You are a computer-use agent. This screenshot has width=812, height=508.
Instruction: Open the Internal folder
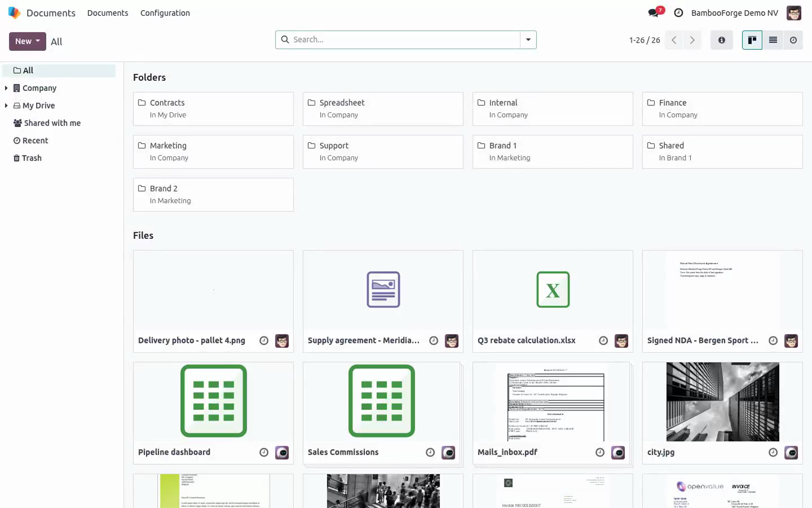click(553, 109)
